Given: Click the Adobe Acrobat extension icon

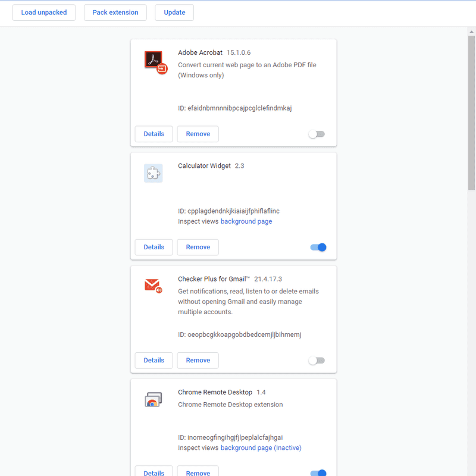Looking at the screenshot, I should (x=156, y=62).
